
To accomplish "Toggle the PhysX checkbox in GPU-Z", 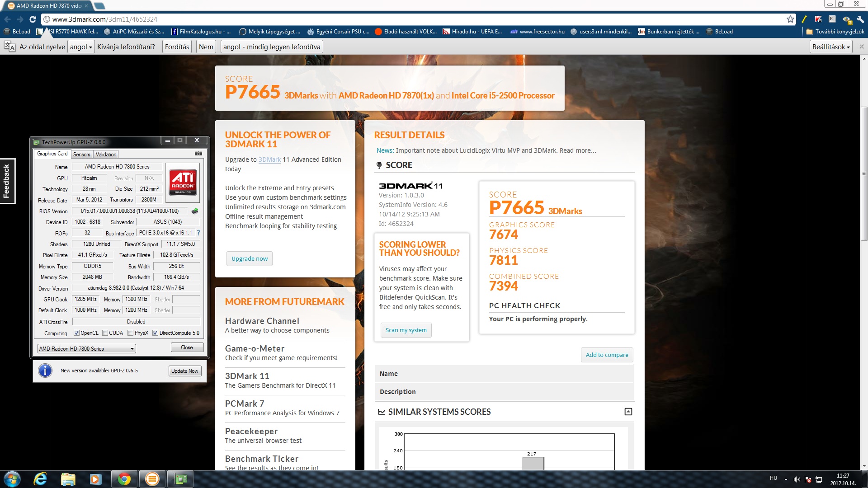I will (130, 333).
